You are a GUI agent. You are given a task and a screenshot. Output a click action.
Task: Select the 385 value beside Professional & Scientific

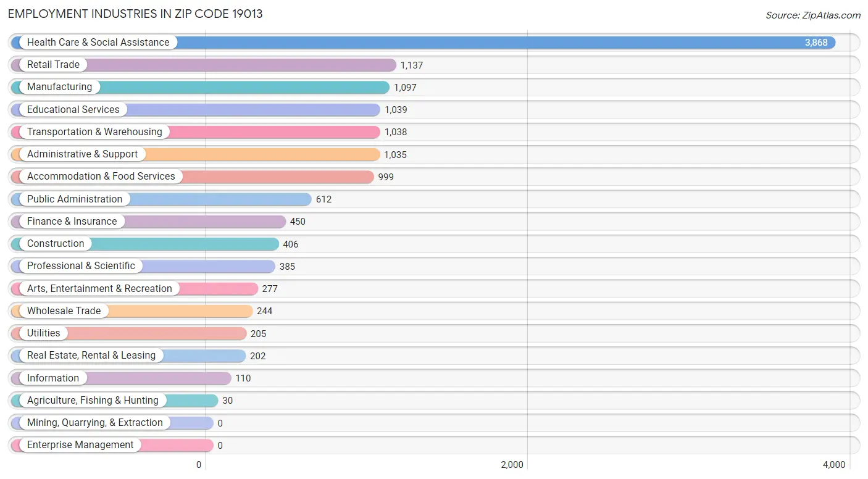(287, 267)
